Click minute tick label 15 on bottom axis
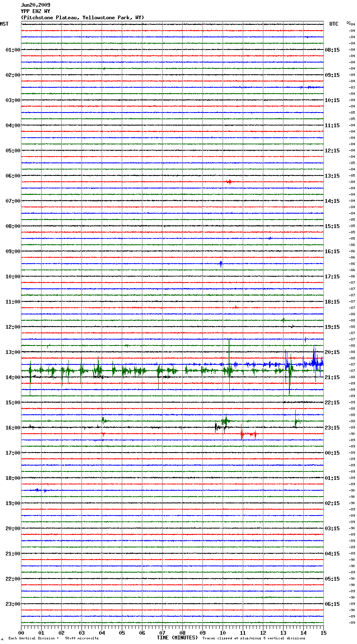 click(323, 633)
